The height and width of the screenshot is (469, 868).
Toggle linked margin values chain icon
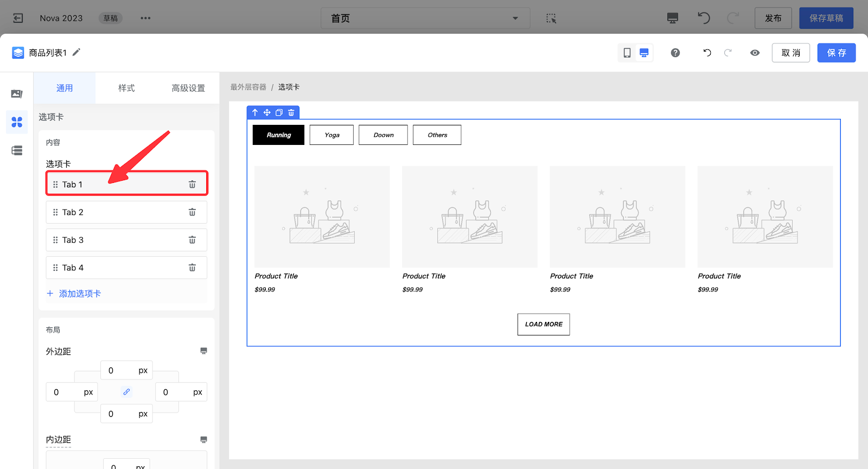pos(126,392)
